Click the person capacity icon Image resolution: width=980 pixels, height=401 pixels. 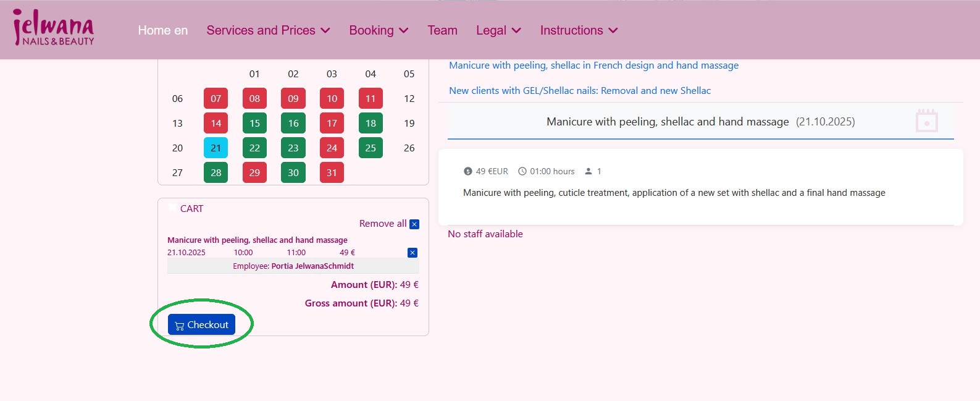[x=588, y=171]
